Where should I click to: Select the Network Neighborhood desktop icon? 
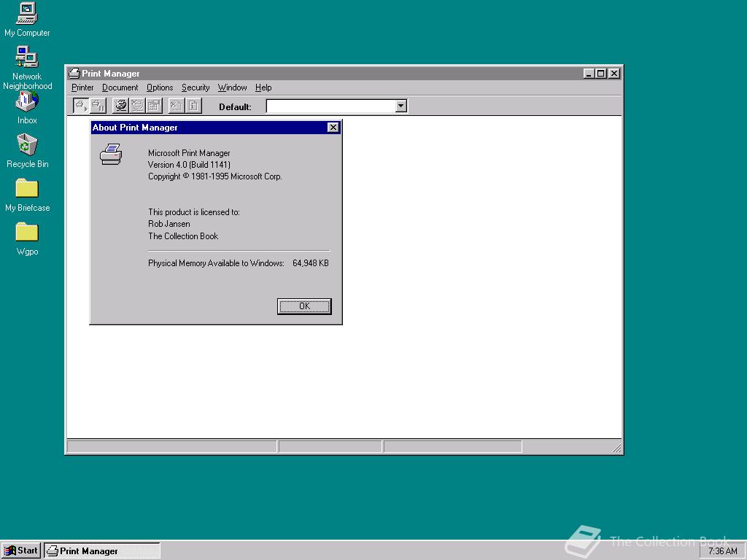(27, 68)
